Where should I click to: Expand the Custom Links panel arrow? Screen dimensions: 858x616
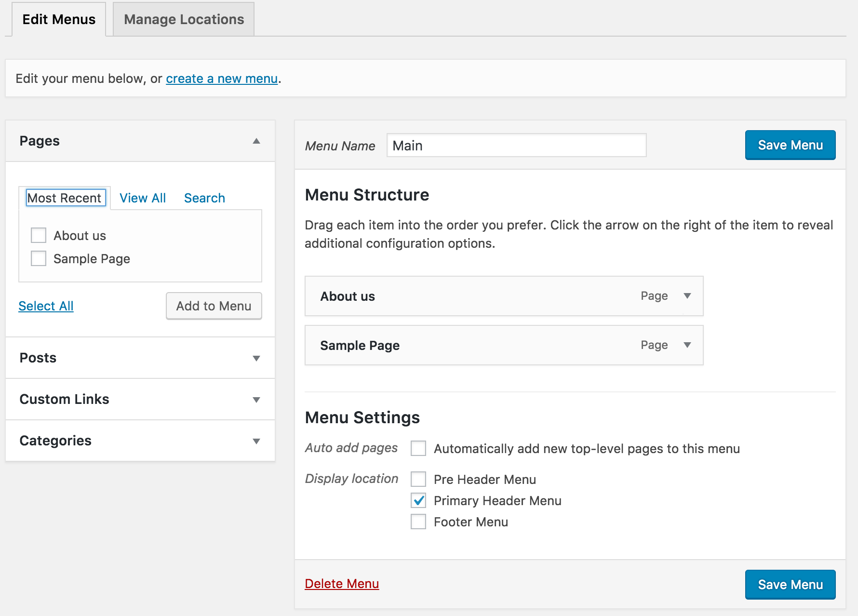256,400
